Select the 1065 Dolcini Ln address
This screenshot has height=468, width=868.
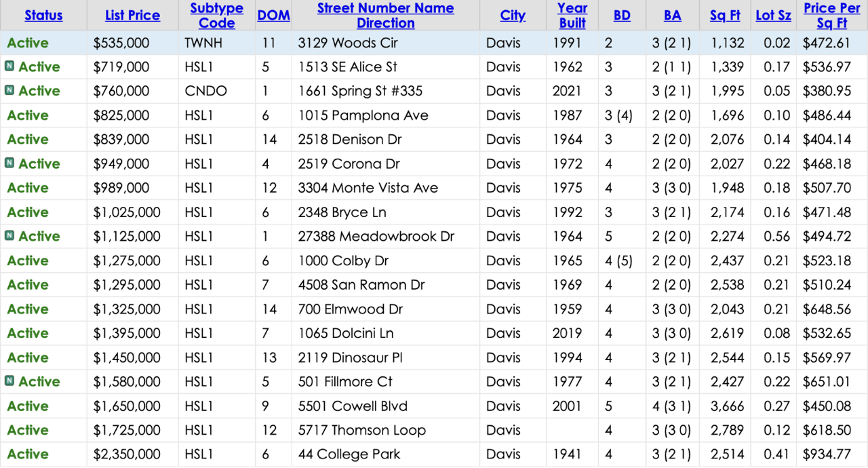pos(346,334)
